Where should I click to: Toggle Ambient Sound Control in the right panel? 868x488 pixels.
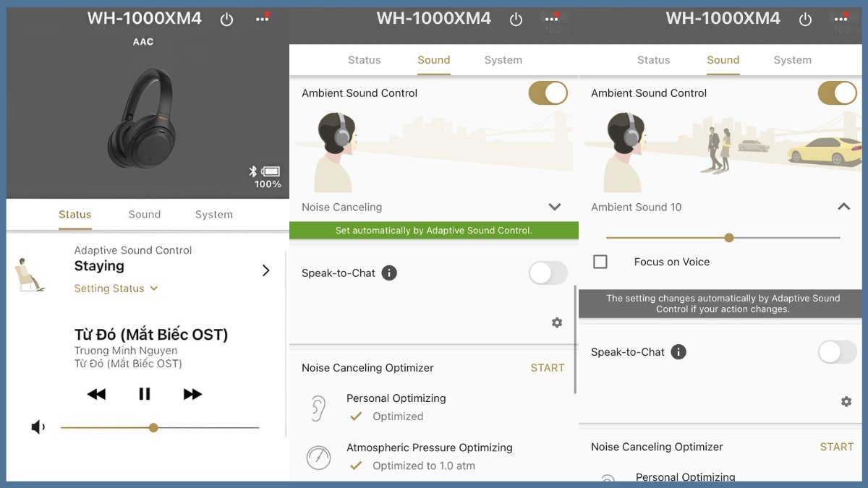(x=838, y=93)
